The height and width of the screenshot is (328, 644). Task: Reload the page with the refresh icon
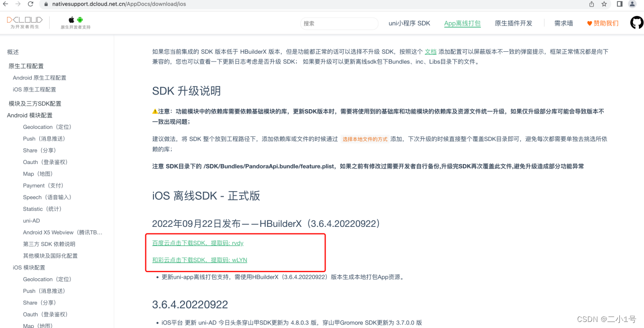(31, 4)
